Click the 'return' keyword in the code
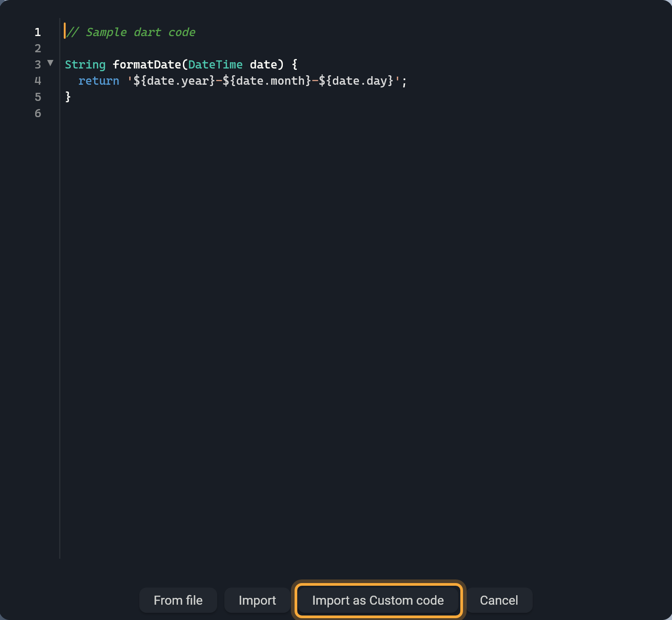Image resolution: width=672 pixels, height=620 pixels. [99, 81]
